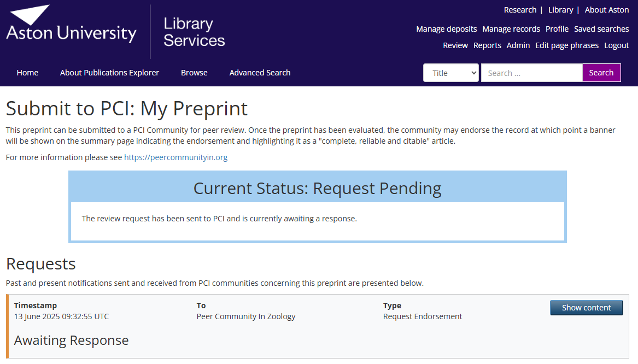The height and width of the screenshot is (364, 638).
Task: Open the Profile page
Action: click(x=557, y=29)
